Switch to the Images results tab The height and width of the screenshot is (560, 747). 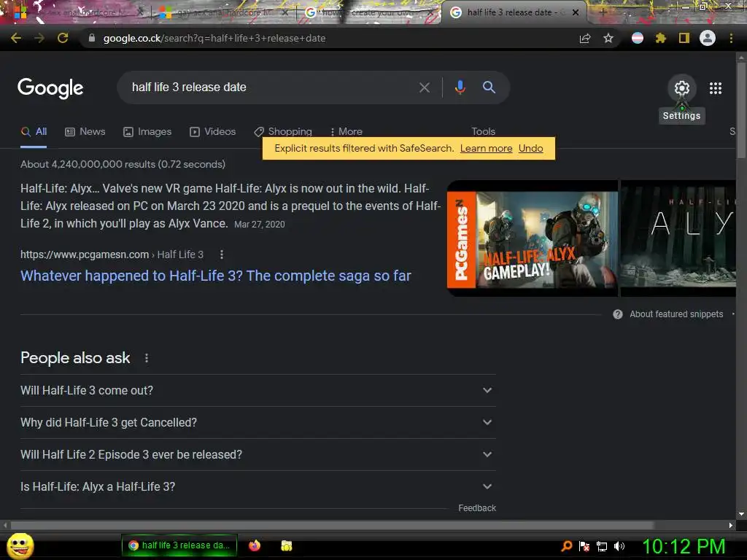pyautogui.click(x=147, y=131)
